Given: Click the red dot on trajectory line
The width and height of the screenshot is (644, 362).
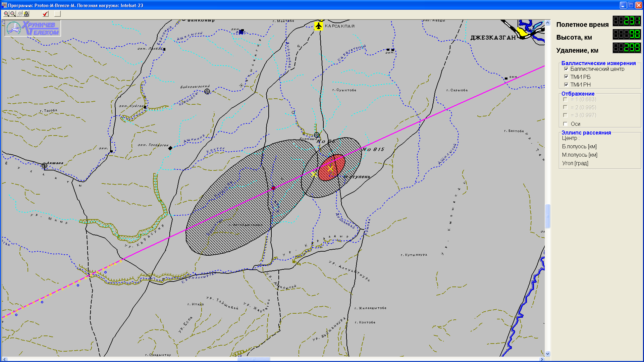Looking at the screenshot, I should pos(273,188).
